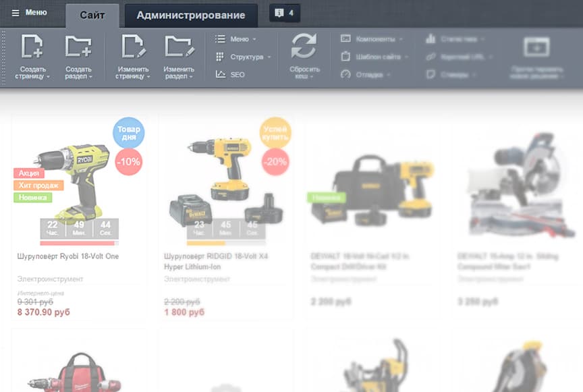This screenshot has width=583, height=392.
Task: Expand the Сбросить кеш dropdown arrow
Action: (x=312, y=77)
